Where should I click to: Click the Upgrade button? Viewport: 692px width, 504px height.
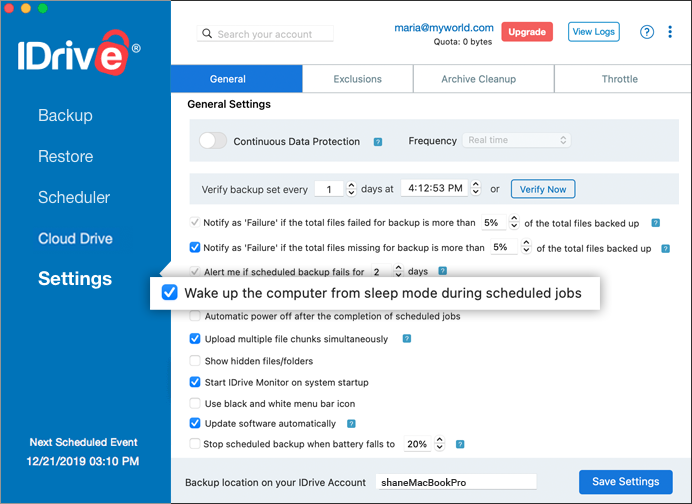tap(527, 32)
